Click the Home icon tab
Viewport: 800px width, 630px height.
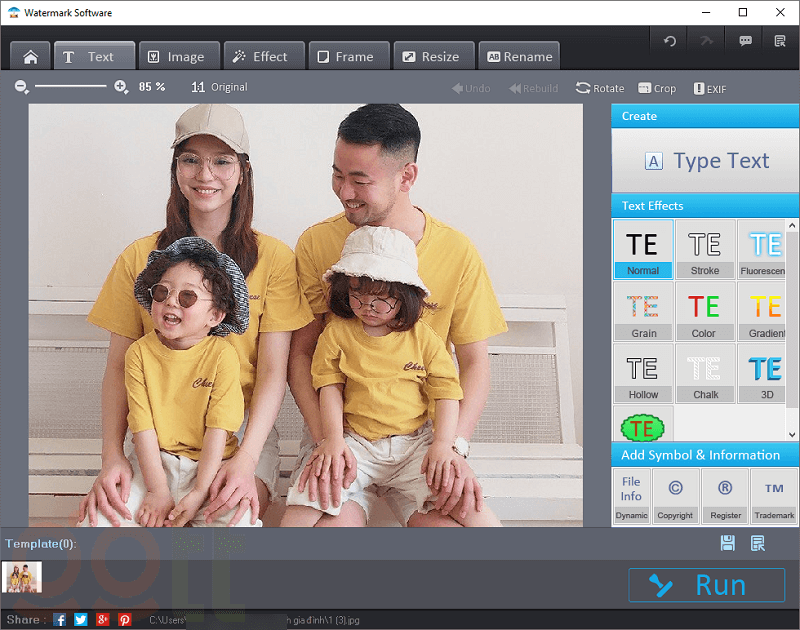tap(30, 57)
